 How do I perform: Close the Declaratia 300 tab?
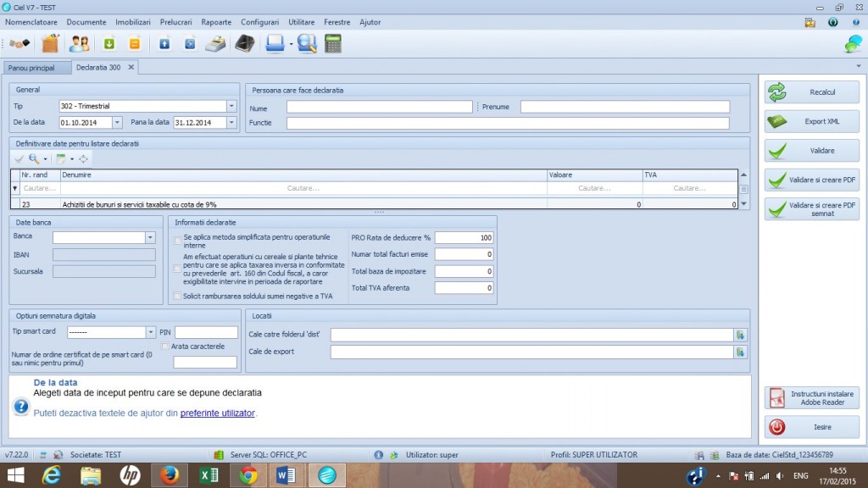tap(131, 67)
